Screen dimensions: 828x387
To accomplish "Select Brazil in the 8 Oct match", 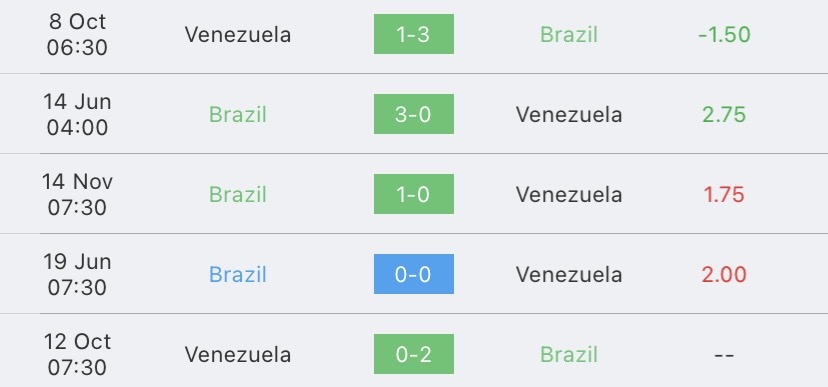I will 569,35.
